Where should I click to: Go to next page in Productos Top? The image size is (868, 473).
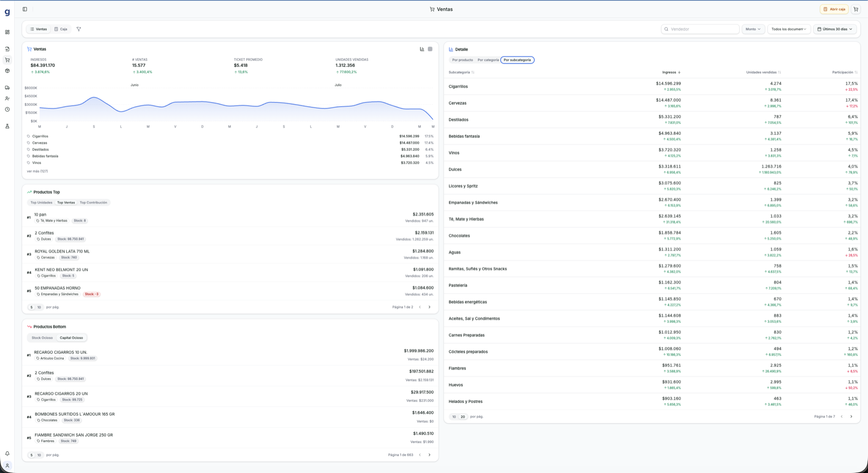click(430, 307)
